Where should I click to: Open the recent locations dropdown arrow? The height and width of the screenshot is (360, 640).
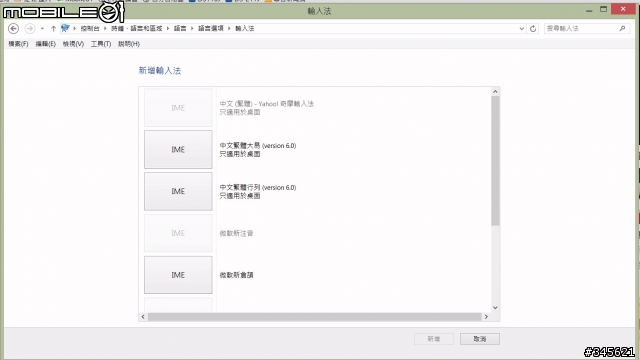[x=42, y=29]
